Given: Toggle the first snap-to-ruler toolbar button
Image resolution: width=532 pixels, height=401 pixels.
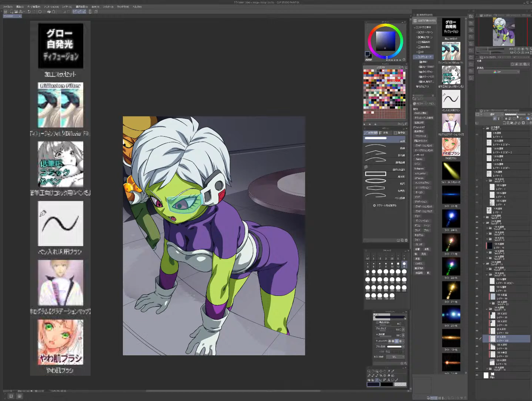Looking at the screenshot, I should click(75, 12).
